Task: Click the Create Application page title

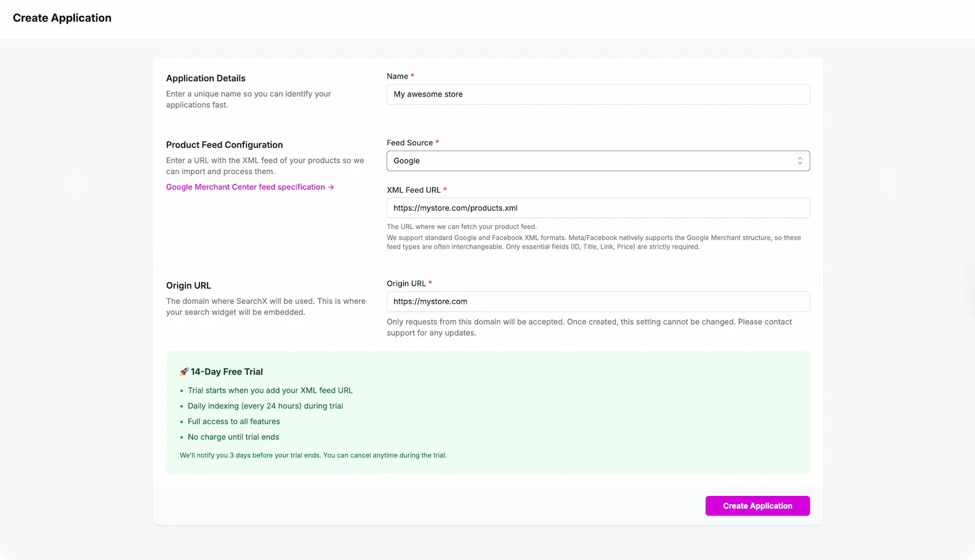Action: click(62, 18)
